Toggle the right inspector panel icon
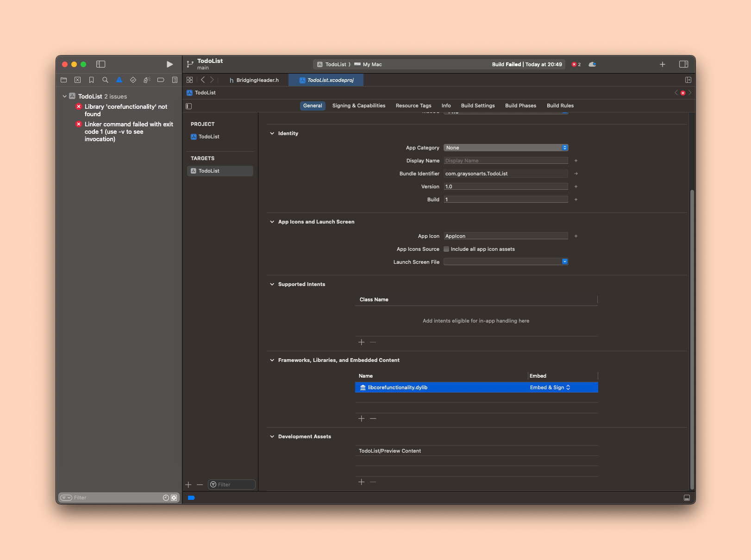The height and width of the screenshot is (560, 751). tap(683, 64)
